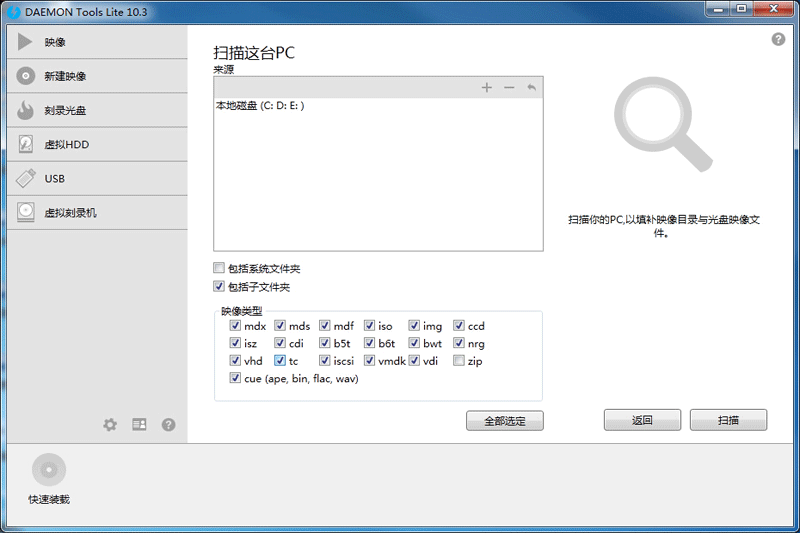The height and width of the screenshot is (533, 800).
Task: Open the 映像 (Images) section
Action: (97, 42)
